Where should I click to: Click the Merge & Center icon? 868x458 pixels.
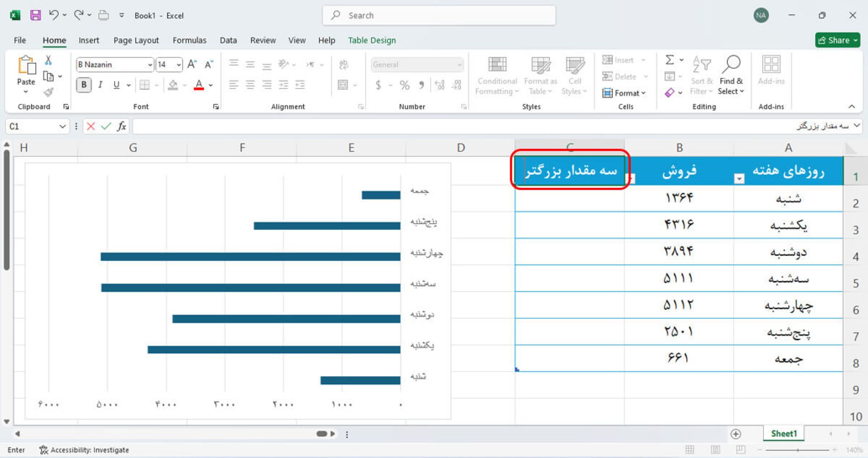coord(343,84)
